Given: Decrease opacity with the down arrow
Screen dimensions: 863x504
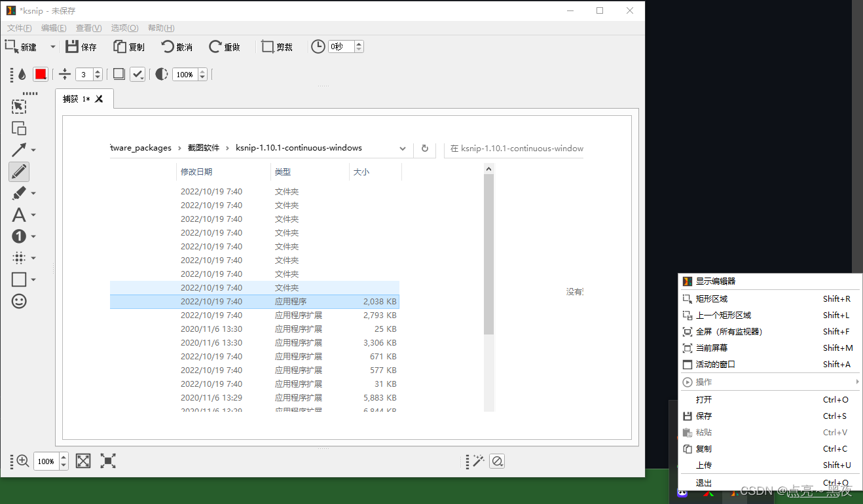Looking at the screenshot, I should coord(202,78).
